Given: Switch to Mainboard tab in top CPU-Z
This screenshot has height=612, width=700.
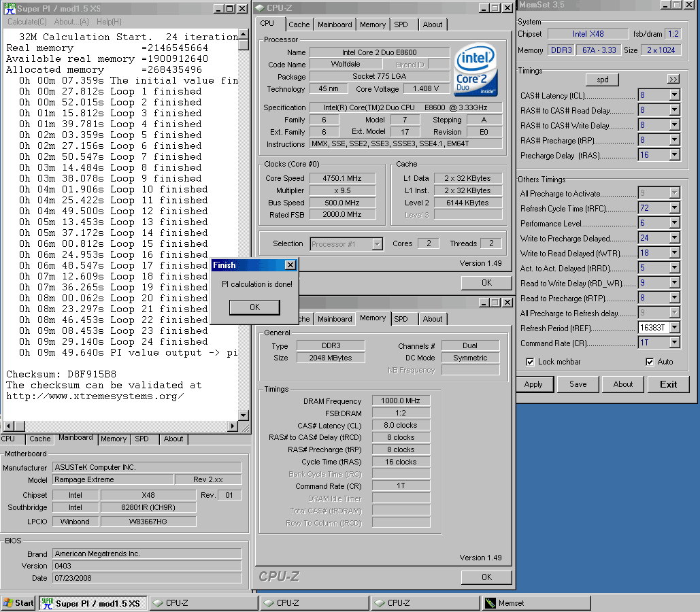Looking at the screenshot, I should 335,24.
